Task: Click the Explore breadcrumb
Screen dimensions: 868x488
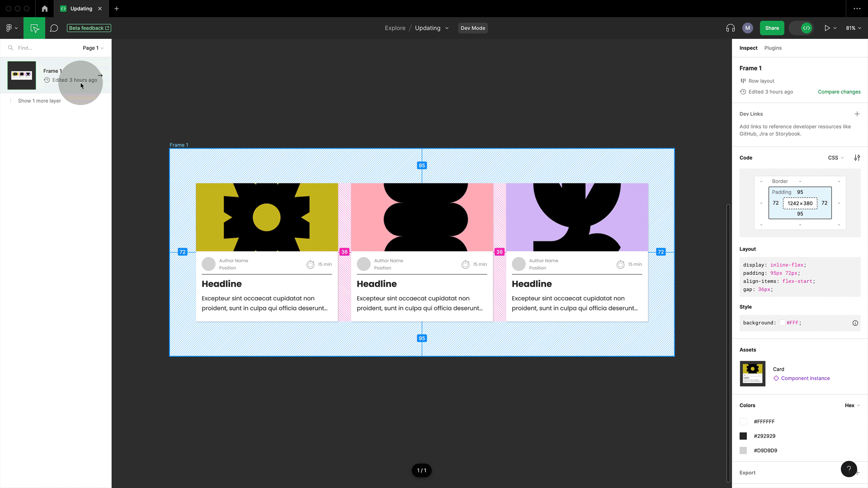Action: pos(395,28)
